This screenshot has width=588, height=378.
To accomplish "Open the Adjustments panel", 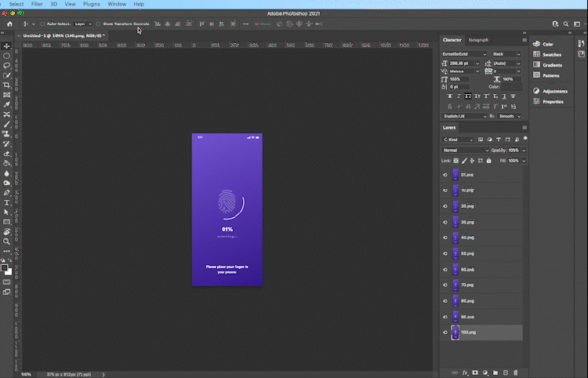I will pos(550,91).
